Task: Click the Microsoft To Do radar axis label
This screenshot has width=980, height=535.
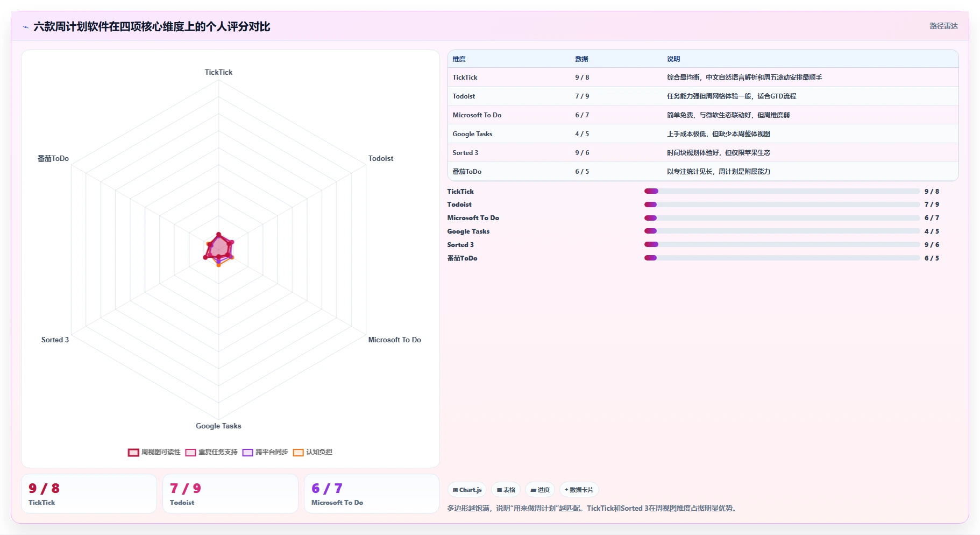Action: click(394, 340)
